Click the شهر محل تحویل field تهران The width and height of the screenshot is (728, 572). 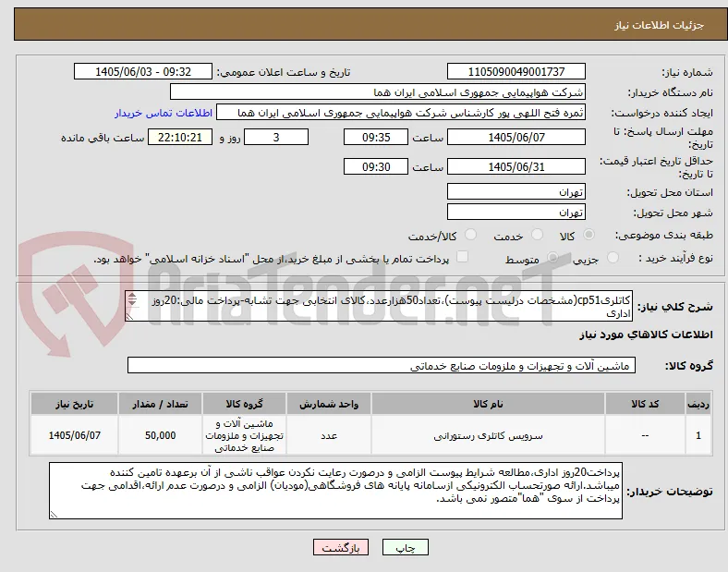(516, 213)
